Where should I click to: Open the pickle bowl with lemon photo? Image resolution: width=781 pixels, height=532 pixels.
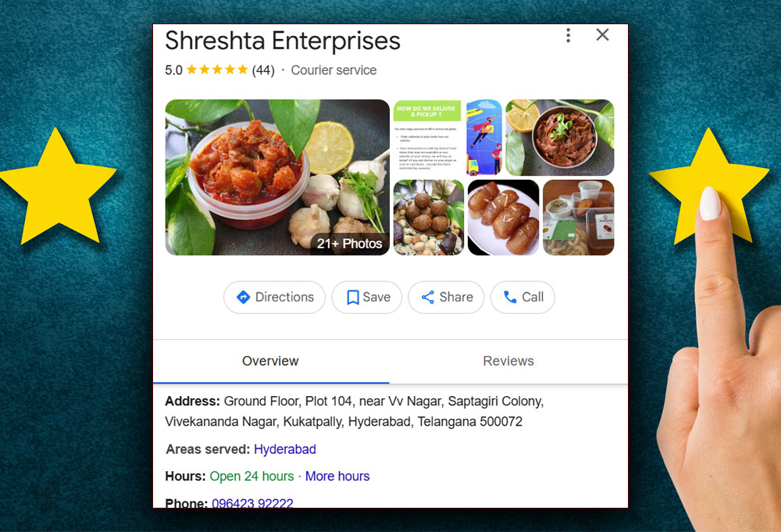click(560, 137)
